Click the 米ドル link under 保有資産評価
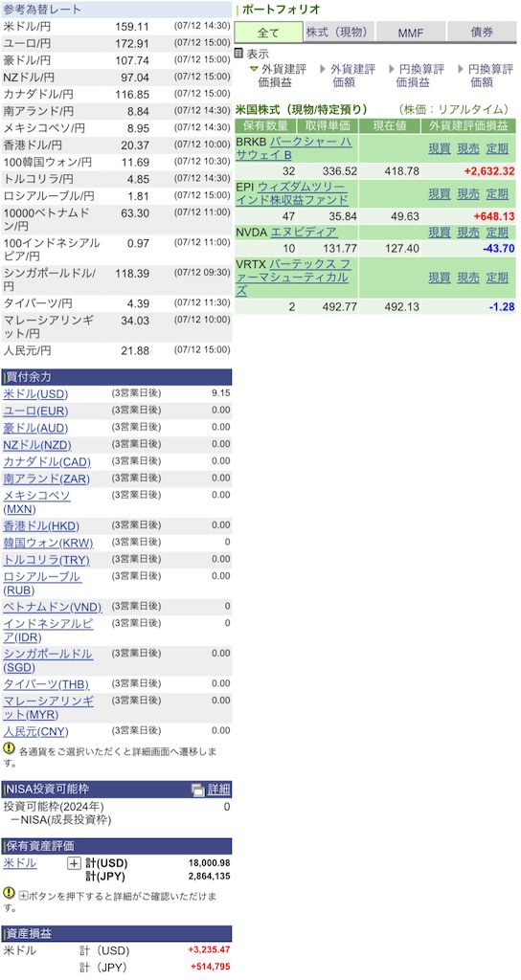 tap(20, 863)
